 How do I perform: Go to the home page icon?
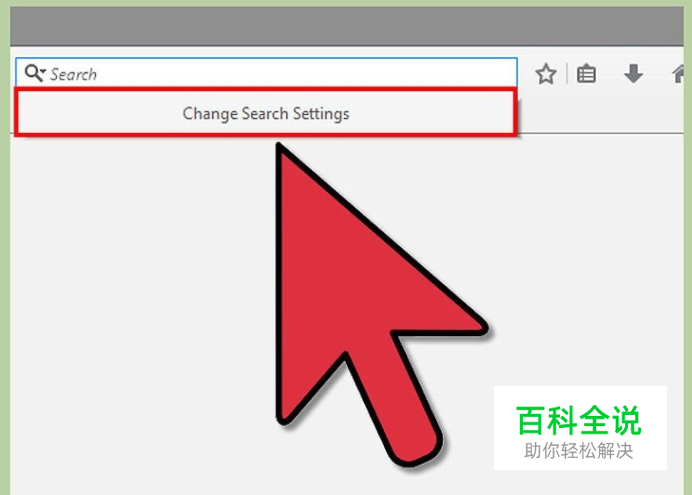point(678,74)
